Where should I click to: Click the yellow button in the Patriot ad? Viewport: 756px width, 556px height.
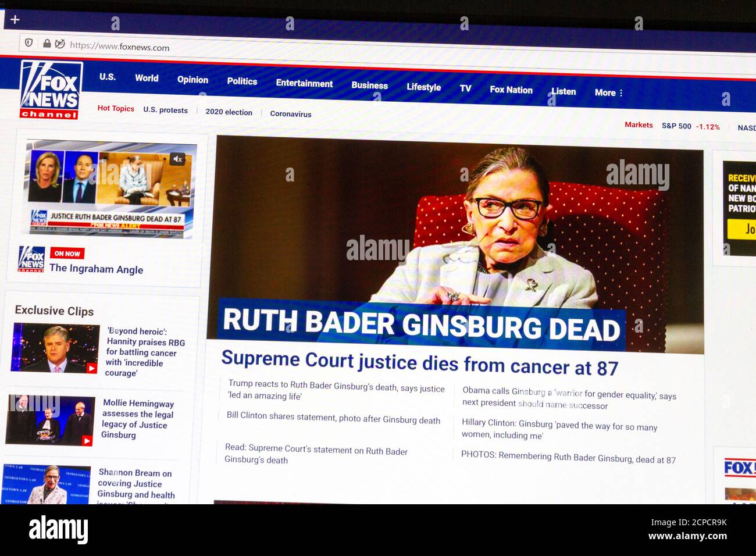743,229
